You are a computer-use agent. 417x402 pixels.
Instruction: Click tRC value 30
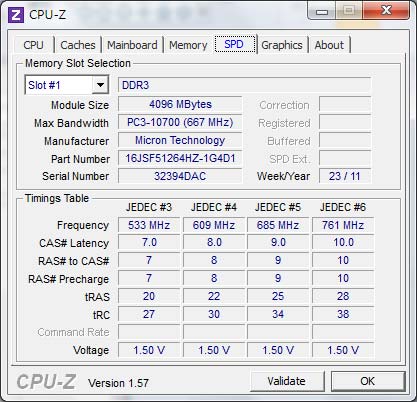(x=214, y=314)
